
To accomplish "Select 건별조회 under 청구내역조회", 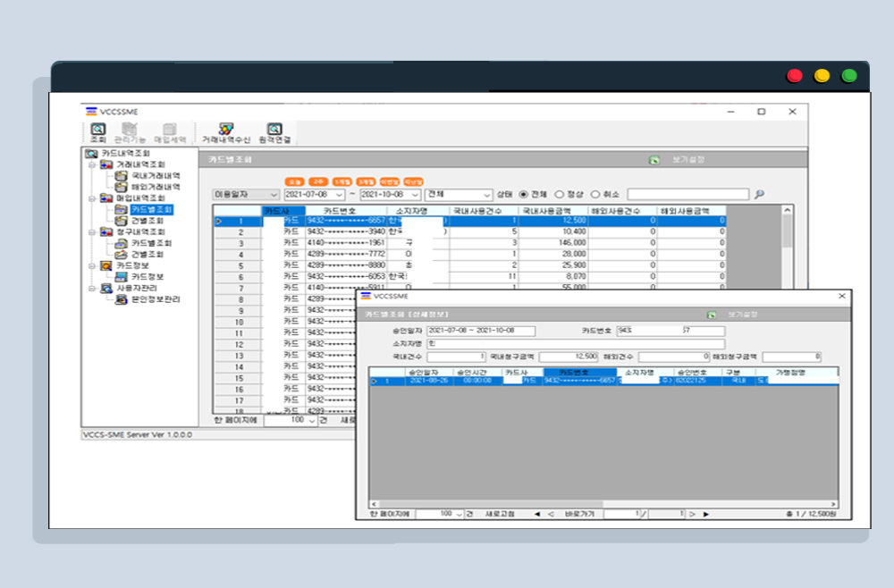I will coord(148,254).
